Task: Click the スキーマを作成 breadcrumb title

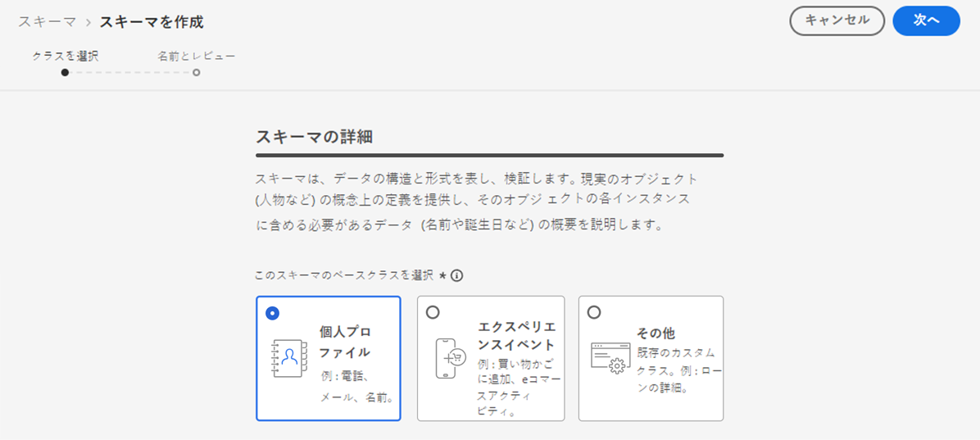Action: pos(152,22)
